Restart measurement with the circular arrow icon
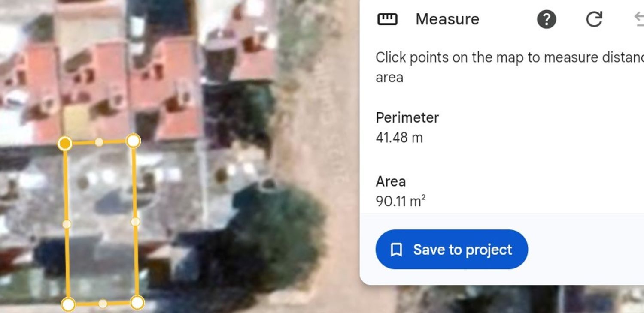Screen dimensions: 644x313 coord(594,19)
